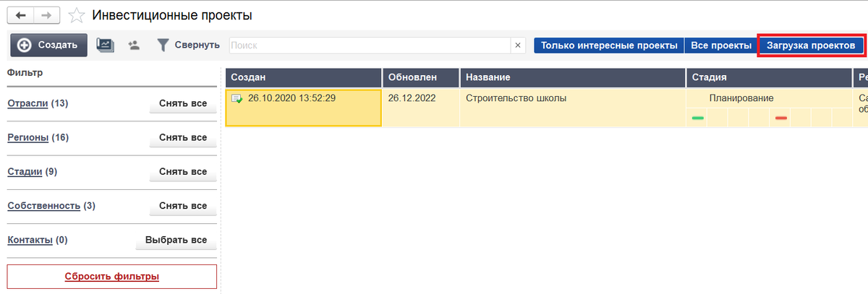
Task: Open the Стадии filter link
Action: [25, 171]
